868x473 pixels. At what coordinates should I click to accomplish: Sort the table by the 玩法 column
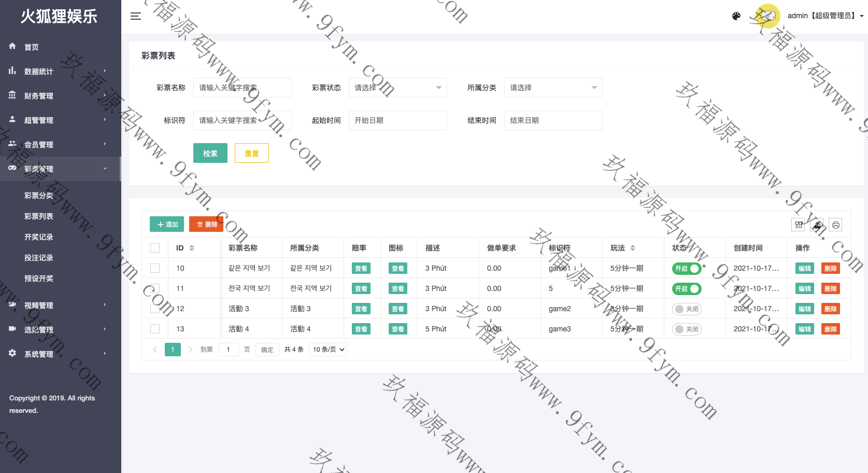[632, 248]
